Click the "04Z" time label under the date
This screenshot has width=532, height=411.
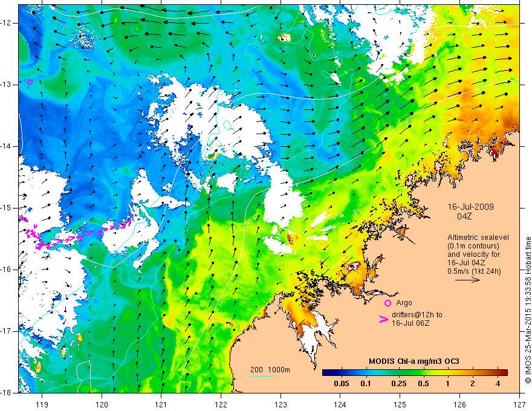click(x=464, y=216)
